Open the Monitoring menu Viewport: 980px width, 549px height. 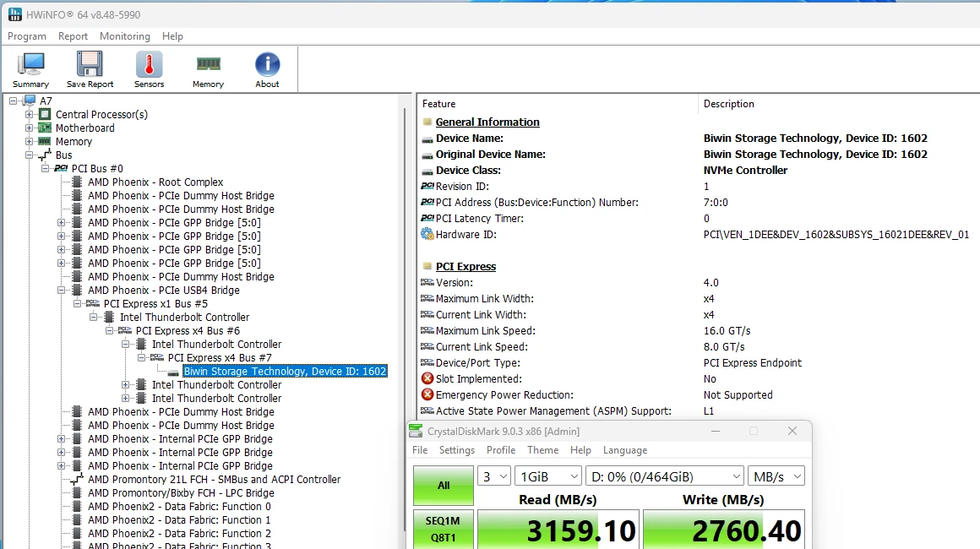coord(125,36)
